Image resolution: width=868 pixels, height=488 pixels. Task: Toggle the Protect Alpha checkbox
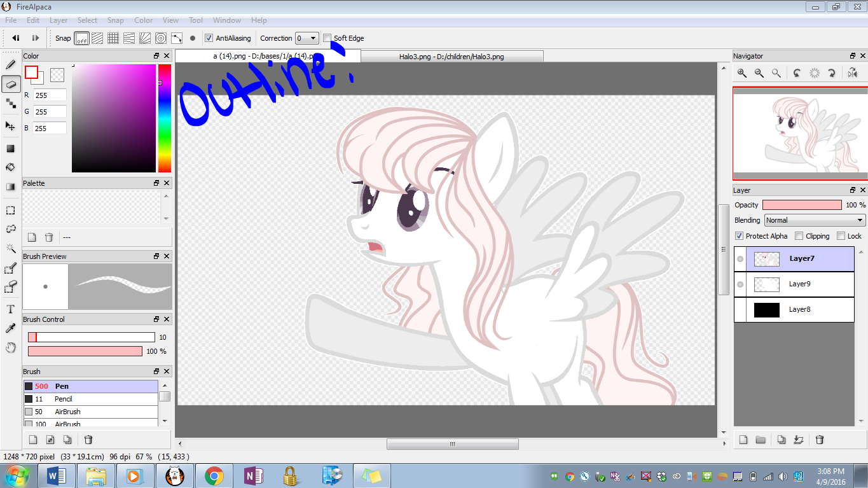click(740, 236)
